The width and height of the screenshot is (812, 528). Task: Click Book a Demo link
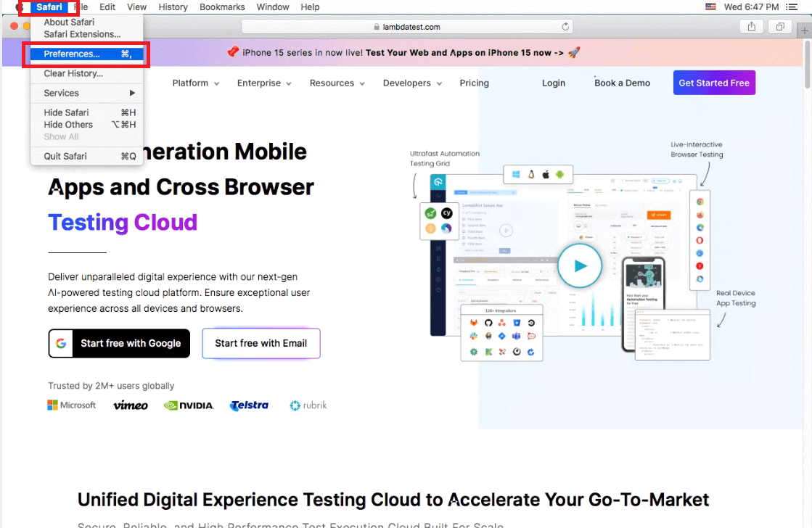[x=622, y=83]
